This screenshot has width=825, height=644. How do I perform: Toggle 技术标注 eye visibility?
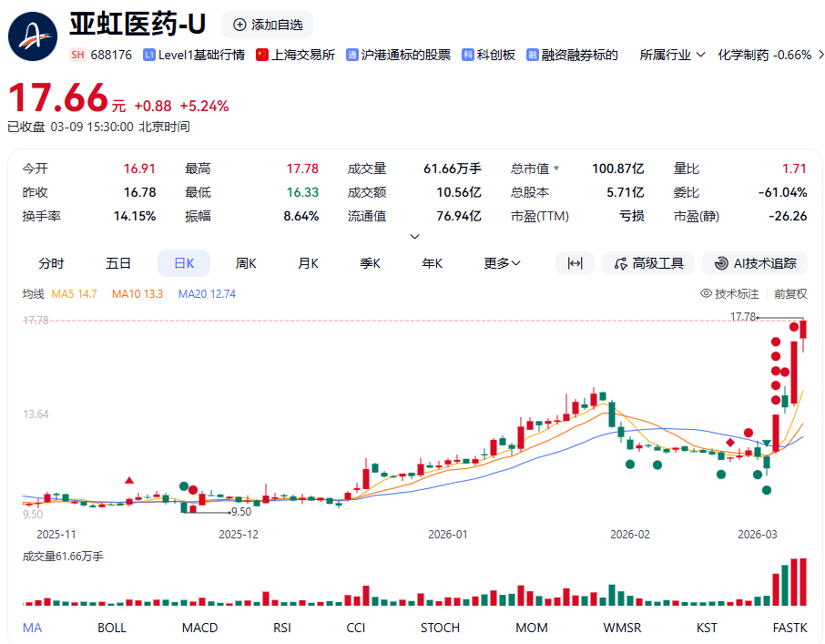tap(729, 293)
